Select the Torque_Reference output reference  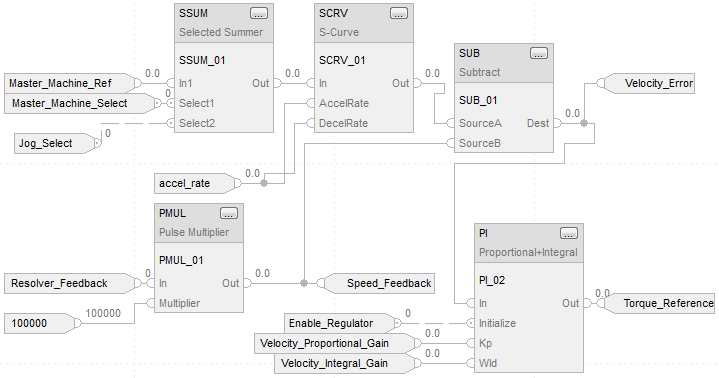coord(660,304)
